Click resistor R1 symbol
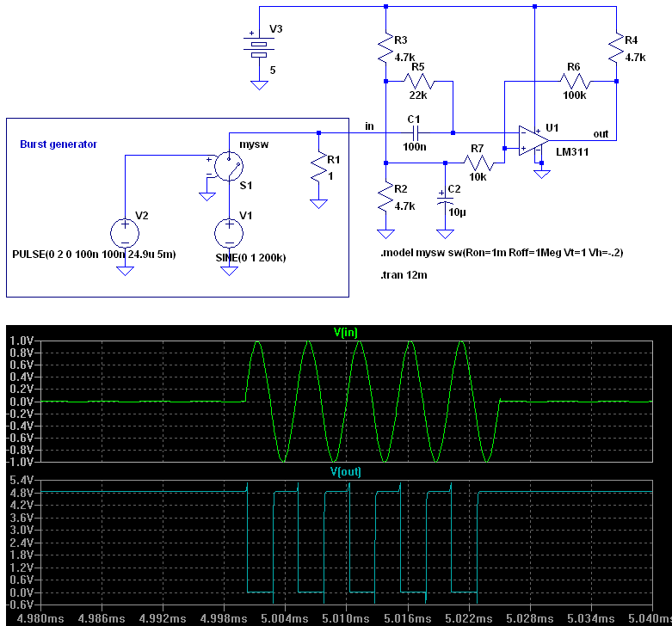Image resolution: width=672 pixels, height=626 pixels. (x=319, y=168)
